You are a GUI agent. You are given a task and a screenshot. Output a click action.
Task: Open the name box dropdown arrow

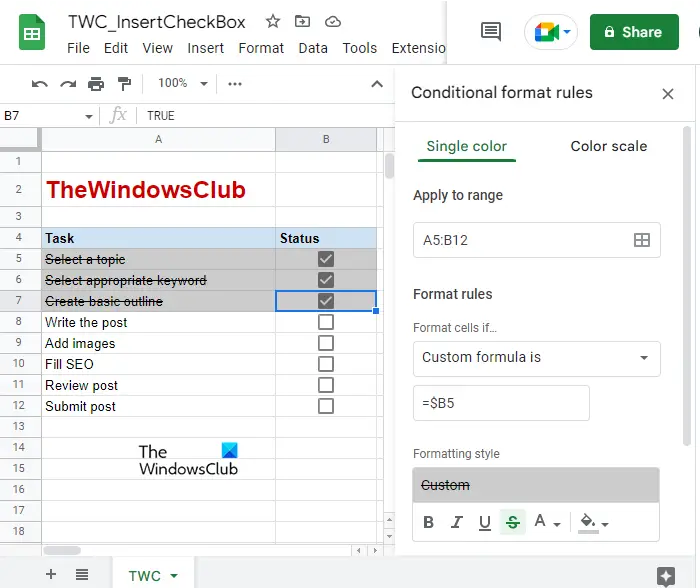[x=89, y=117]
